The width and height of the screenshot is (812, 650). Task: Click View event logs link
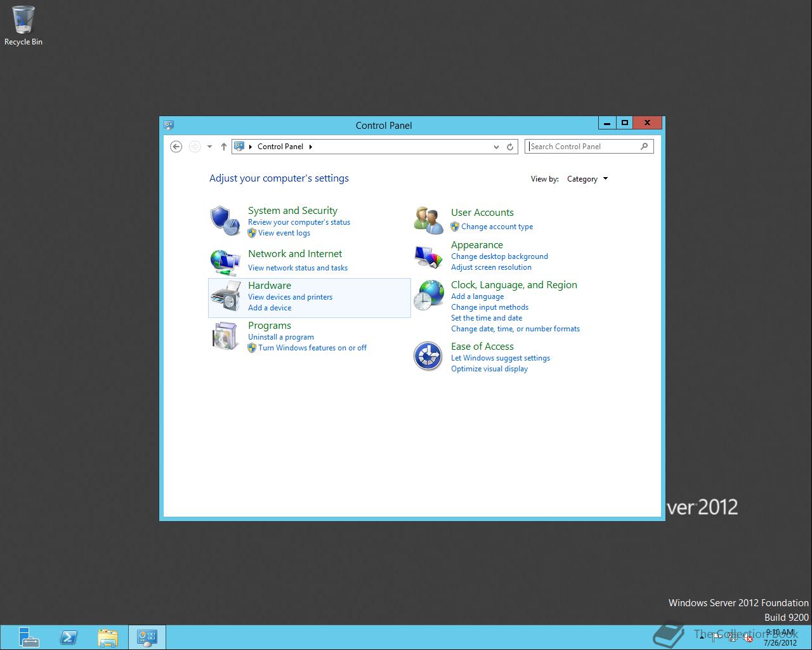point(284,233)
